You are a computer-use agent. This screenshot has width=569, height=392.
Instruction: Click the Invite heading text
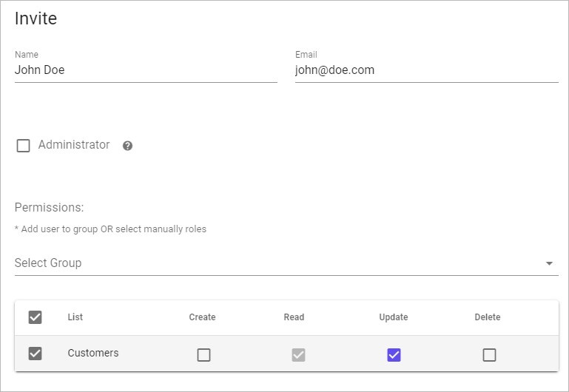point(36,18)
